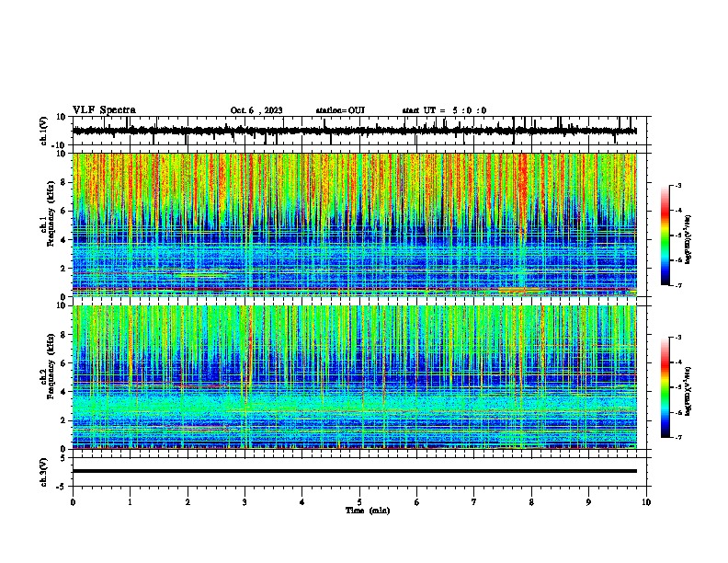Click time axis tick label "4"
The height and width of the screenshot is (563, 728).
302,502
